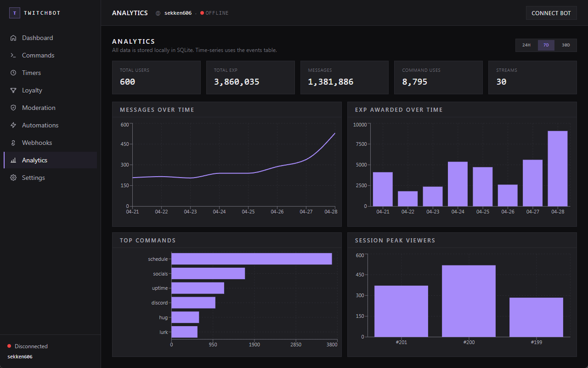Viewport: 588px width, 368px height.
Task: Click the Total Users card showing 600
Action: click(x=157, y=78)
